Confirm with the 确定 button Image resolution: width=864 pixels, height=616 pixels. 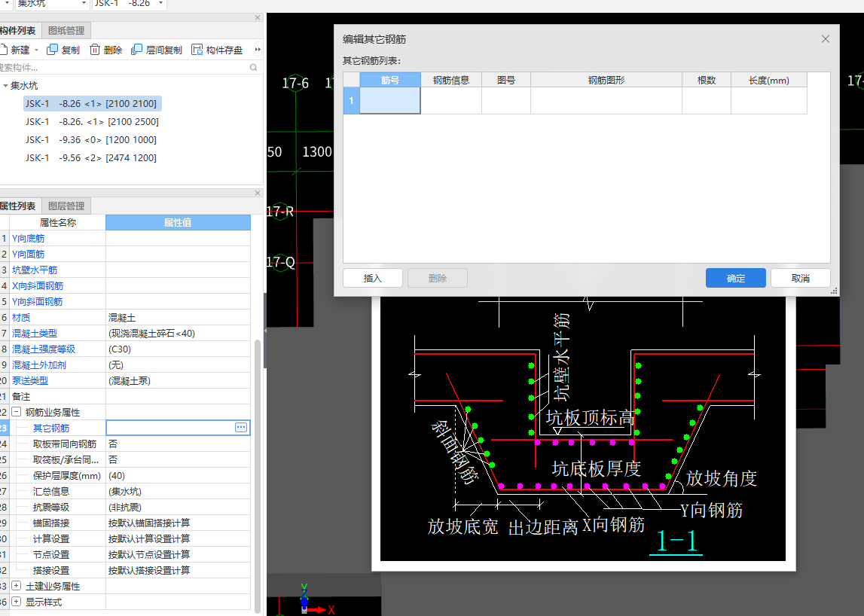(736, 278)
